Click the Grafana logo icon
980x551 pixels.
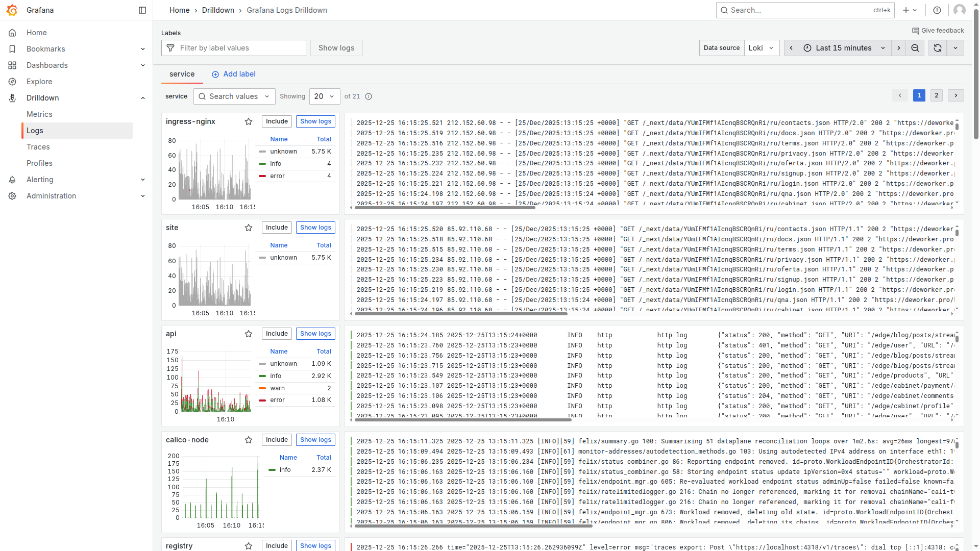(x=12, y=10)
